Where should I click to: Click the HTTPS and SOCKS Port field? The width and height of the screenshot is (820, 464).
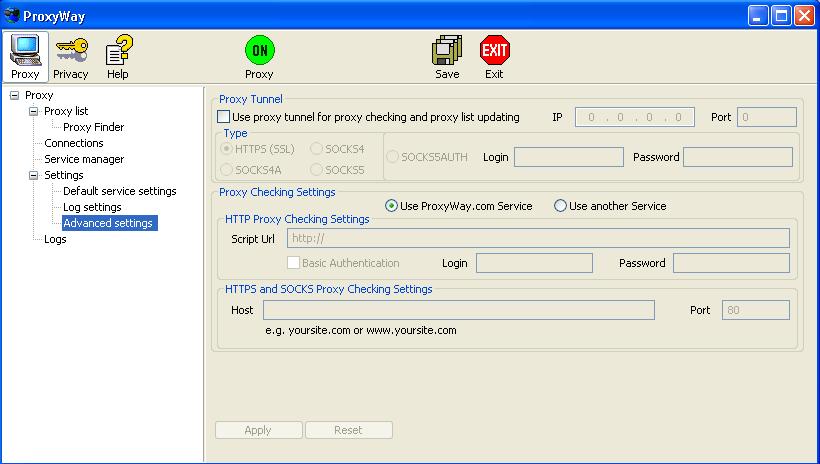pyautogui.click(x=756, y=310)
